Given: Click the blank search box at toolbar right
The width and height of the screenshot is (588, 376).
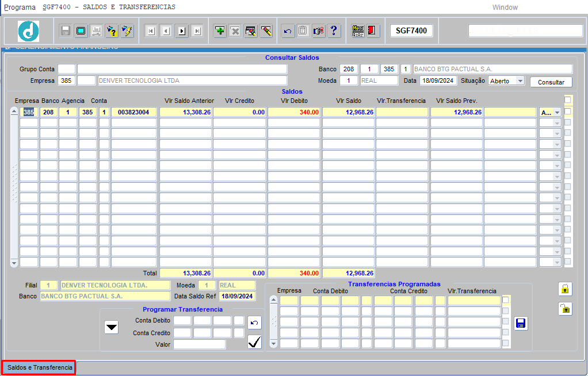Looking at the screenshot, I should click(x=525, y=30).
